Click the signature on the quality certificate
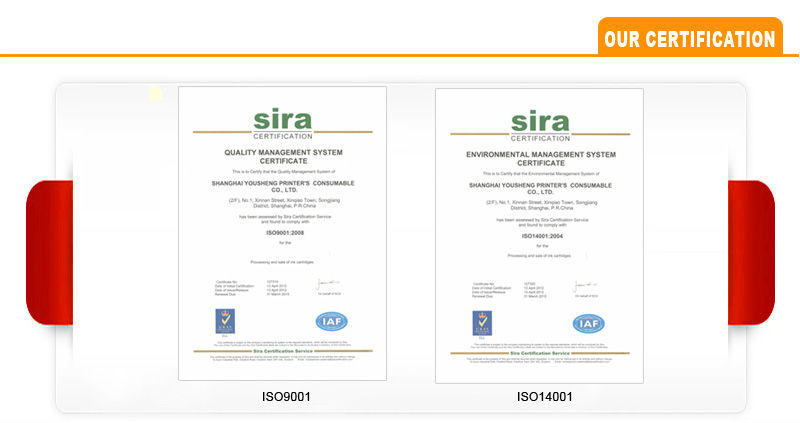This screenshot has height=423, width=800. click(328, 284)
